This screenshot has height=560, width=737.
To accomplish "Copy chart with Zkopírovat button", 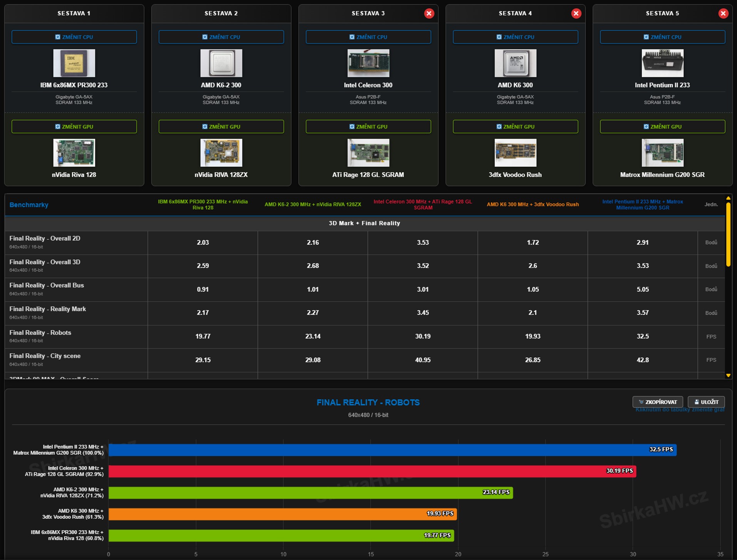I will [x=658, y=402].
